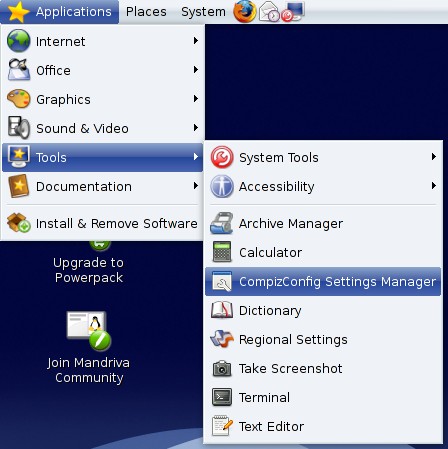
Task: Select the Graphics label
Action: [63, 100]
